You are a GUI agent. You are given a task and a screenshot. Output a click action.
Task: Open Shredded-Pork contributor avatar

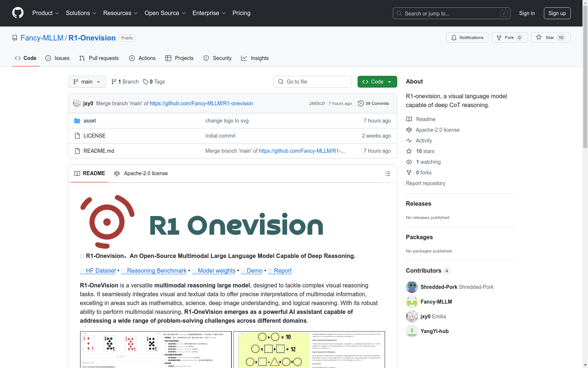point(412,287)
